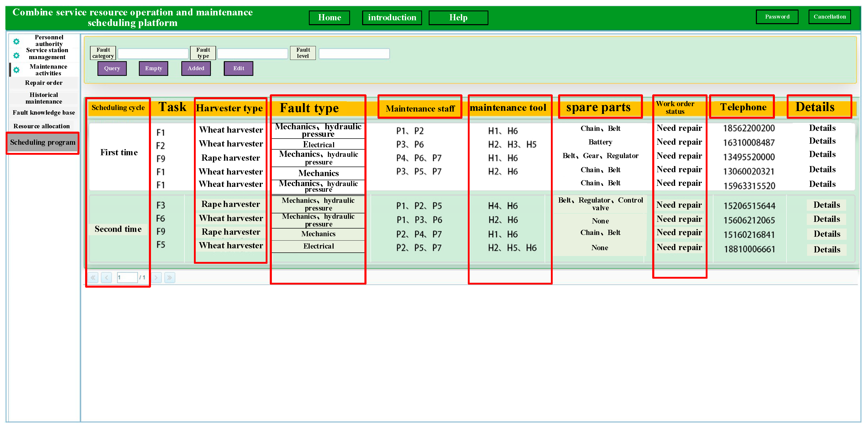Click the Fault category input field
Viewport: 868px width, 428px height.
click(x=153, y=53)
